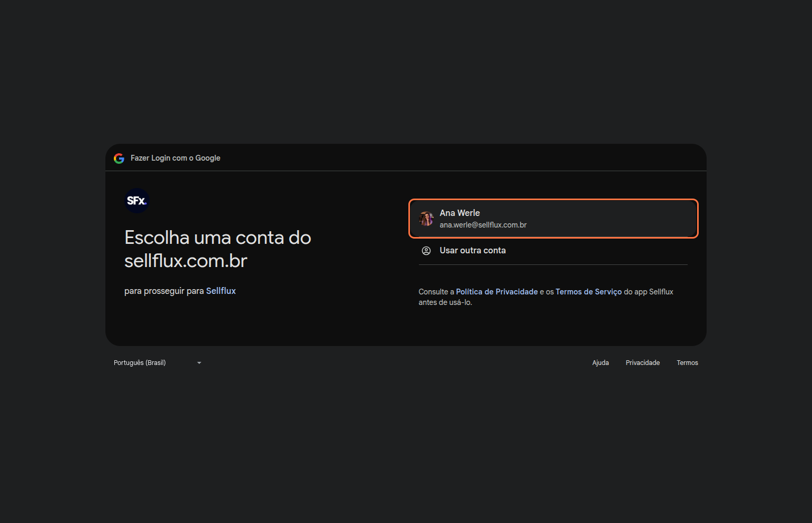The image size is (812, 523).
Task: Click the sellflux.com.br domain in heading
Action: coord(185,261)
